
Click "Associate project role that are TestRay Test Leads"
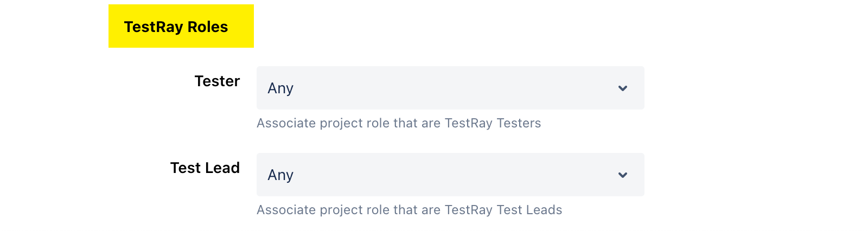tap(409, 210)
